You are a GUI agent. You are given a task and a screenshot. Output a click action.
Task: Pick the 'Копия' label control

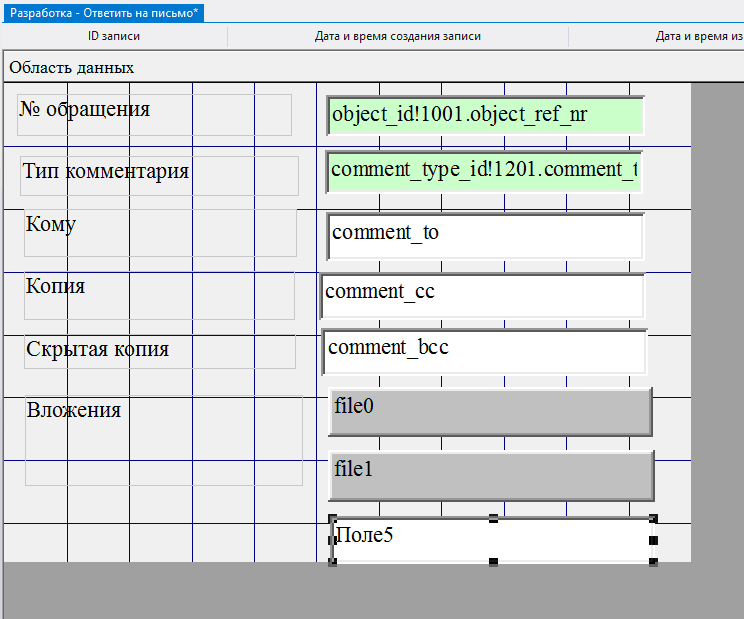coord(160,296)
